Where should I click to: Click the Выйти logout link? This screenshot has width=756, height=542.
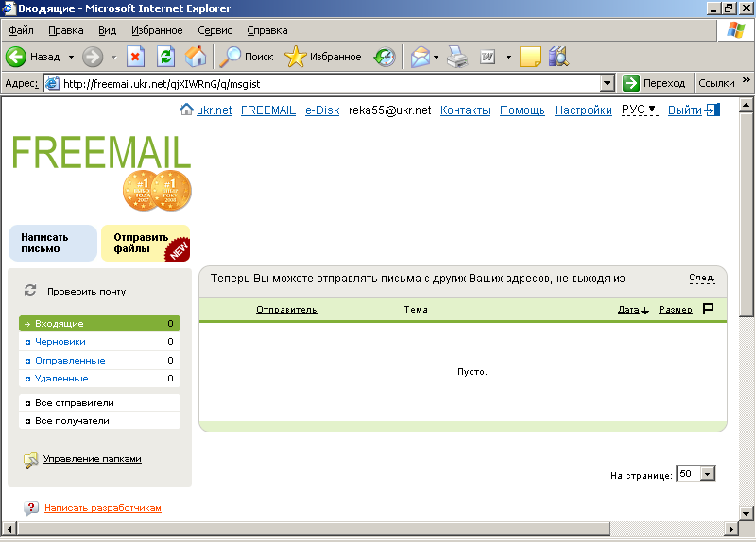684,110
